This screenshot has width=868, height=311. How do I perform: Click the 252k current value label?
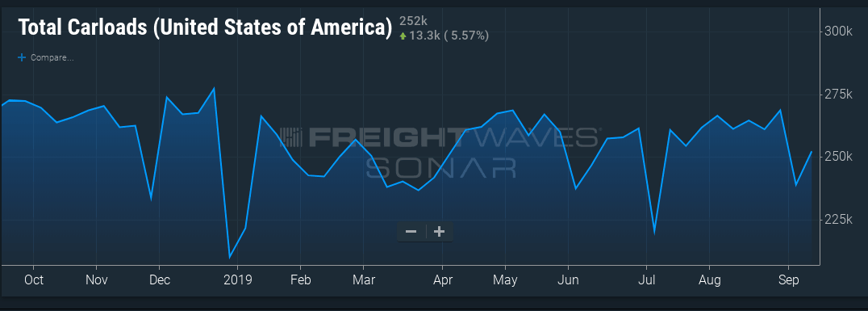(413, 21)
